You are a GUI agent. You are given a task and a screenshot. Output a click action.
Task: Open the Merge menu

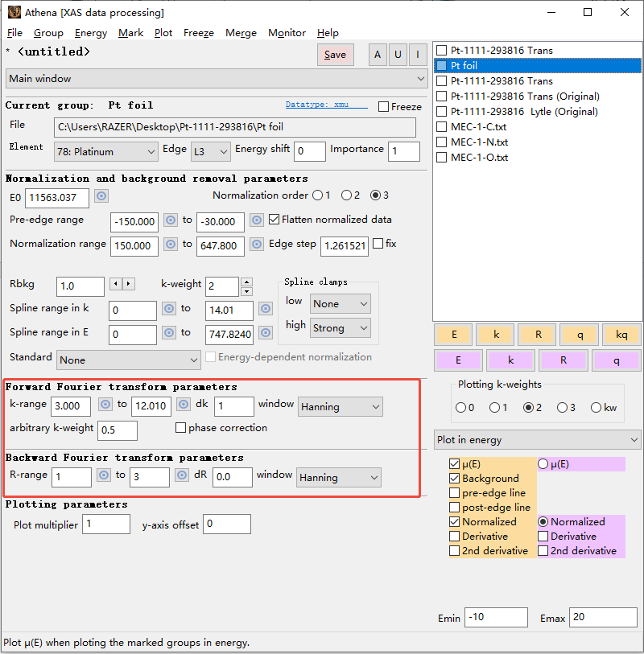point(241,33)
